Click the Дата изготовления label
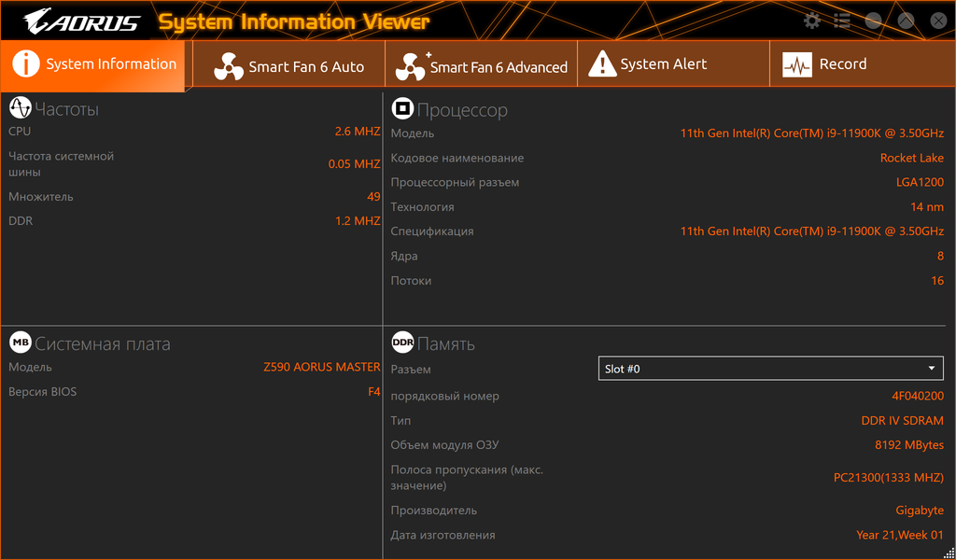The height and width of the screenshot is (560, 956). click(x=443, y=535)
